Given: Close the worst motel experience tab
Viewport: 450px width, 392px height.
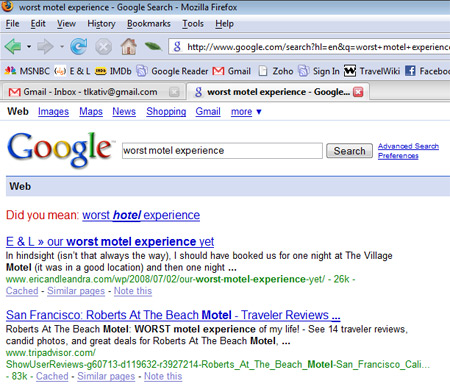Looking at the screenshot, I should pos(358,92).
